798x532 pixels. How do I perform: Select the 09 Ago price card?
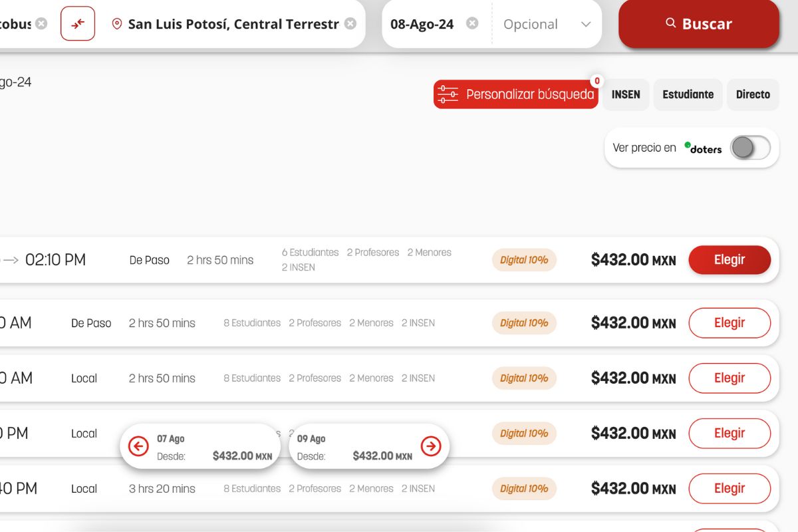[x=370, y=446]
